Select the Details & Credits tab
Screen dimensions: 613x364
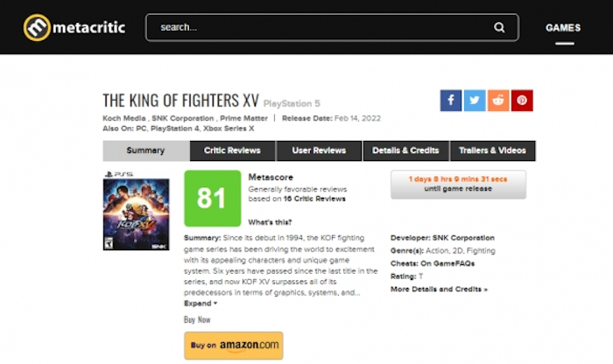tap(405, 150)
